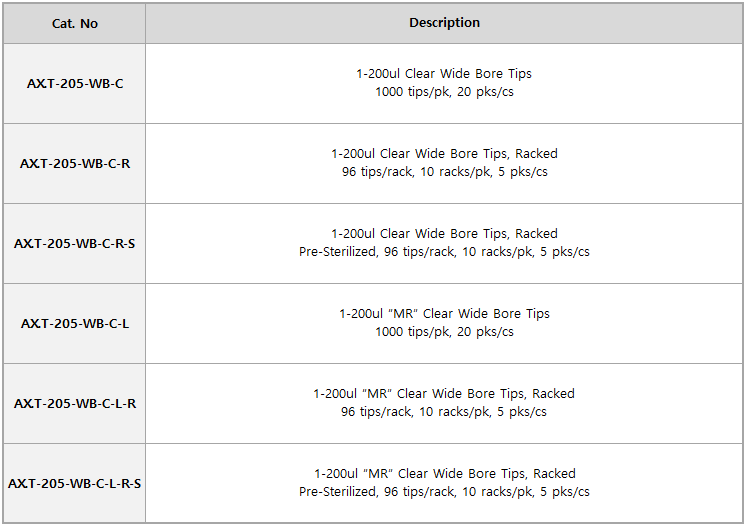
Task: Select catalog number AXT-205-WB-C-L
Action: pos(75,323)
